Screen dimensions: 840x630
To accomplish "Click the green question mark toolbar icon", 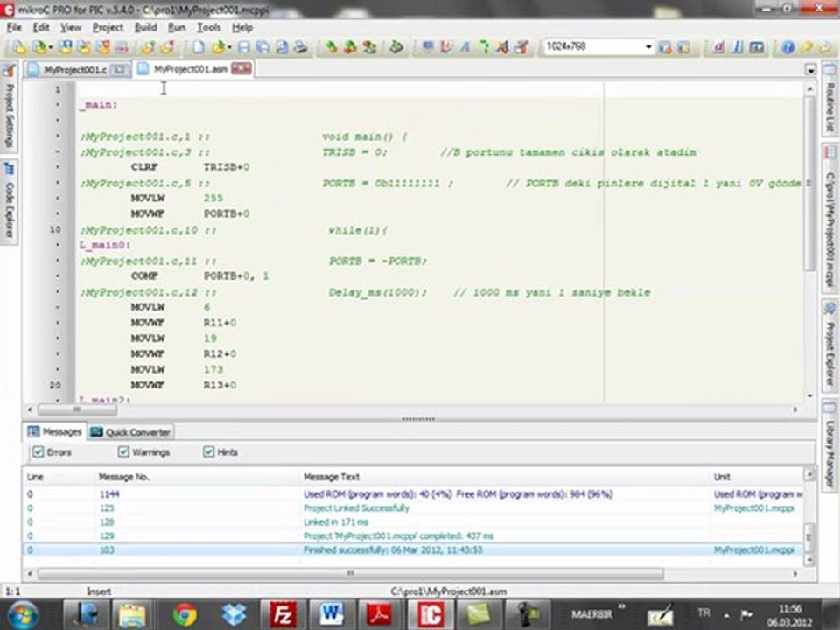I will 484,47.
